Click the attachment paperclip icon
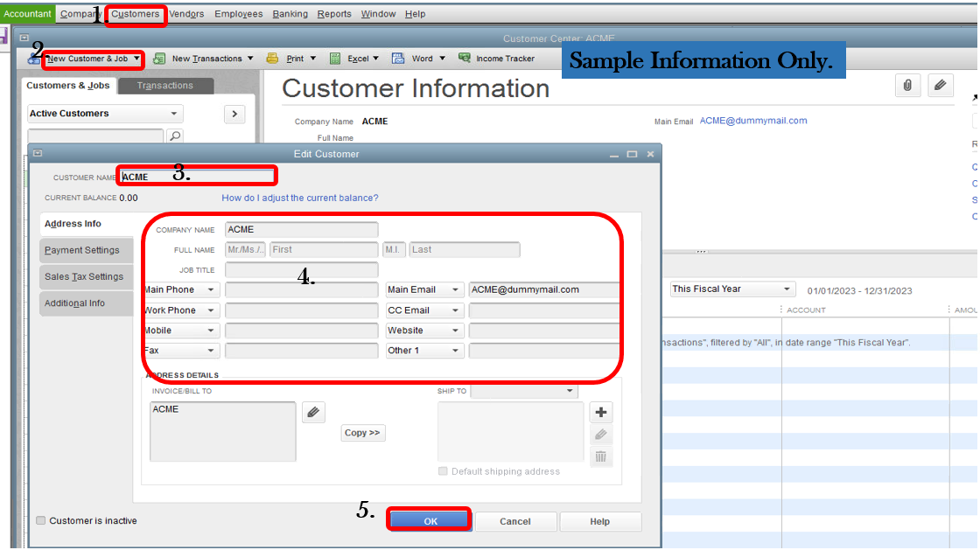Image resolution: width=980 pixels, height=550 pixels. [x=907, y=86]
